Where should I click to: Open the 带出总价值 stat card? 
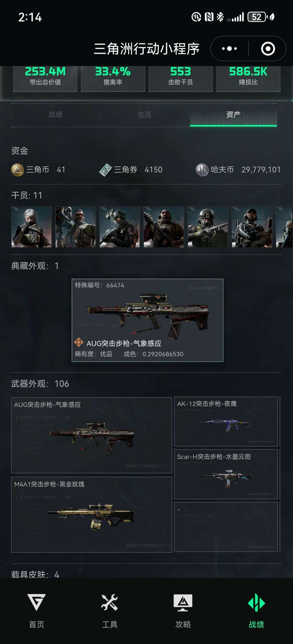click(45, 78)
